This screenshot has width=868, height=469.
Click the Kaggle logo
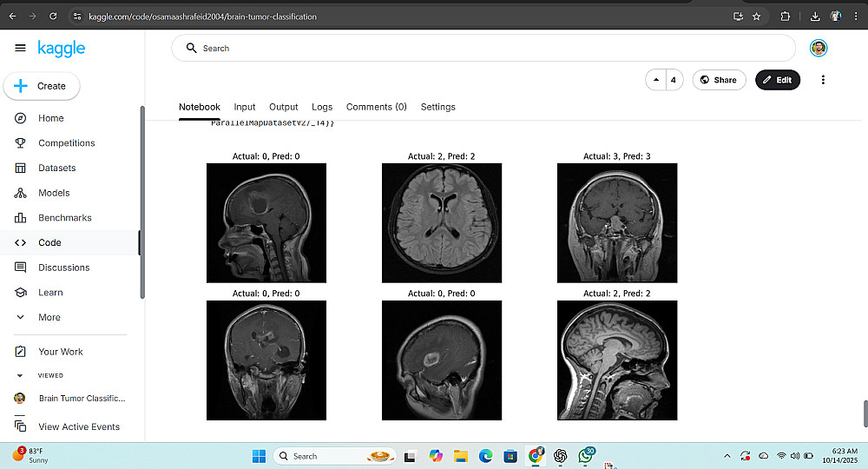coord(61,49)
